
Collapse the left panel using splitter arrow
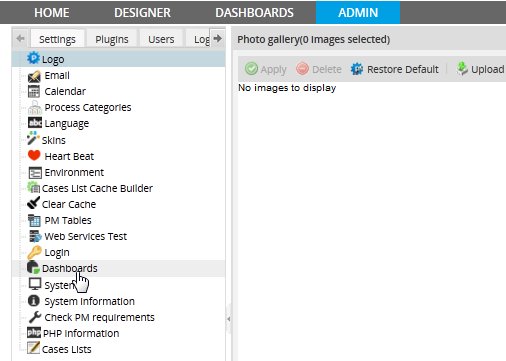(228, 319)
